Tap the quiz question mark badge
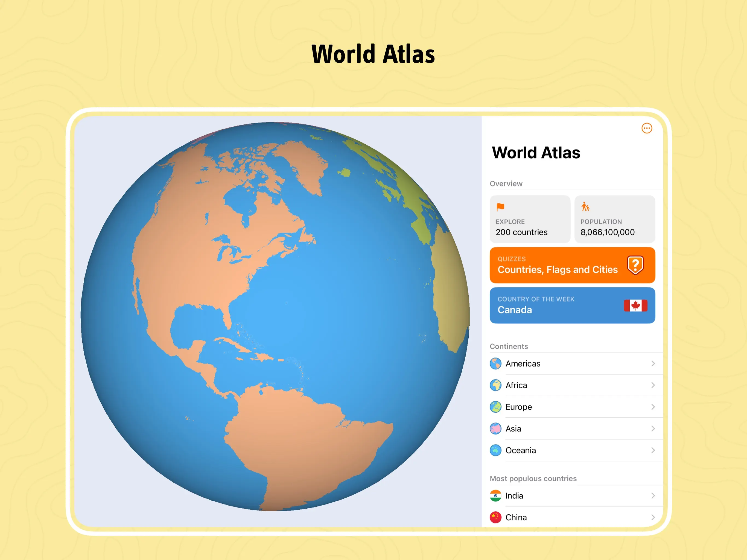This screenshot has height=560, width=747. [x=635, y=265]
